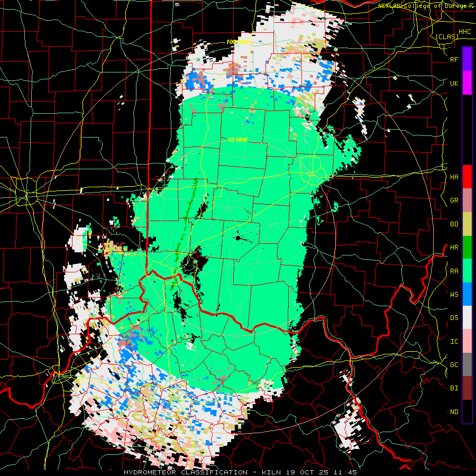Click the "DS" legend label

(x=454, y=318)
